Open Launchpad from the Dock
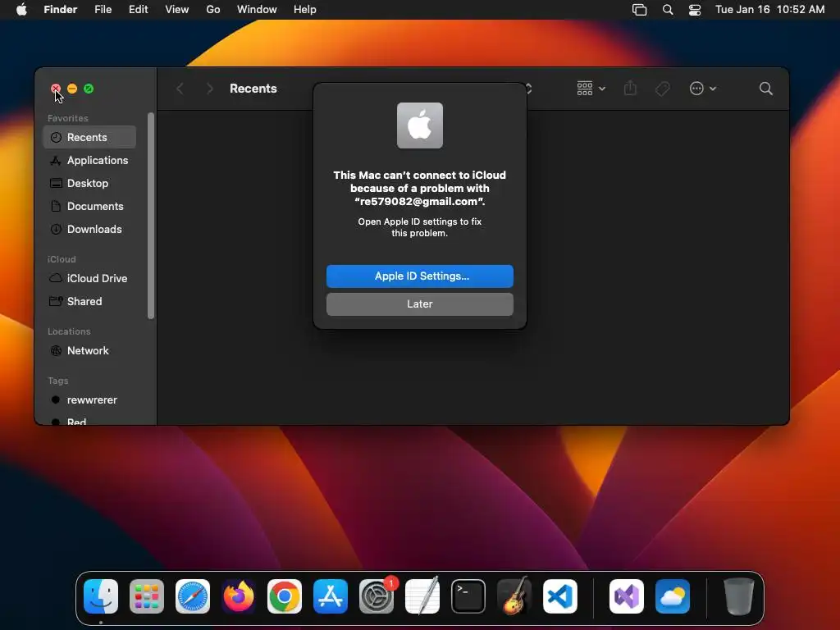Viewport: 840px width, 630px height. [147, 596]
